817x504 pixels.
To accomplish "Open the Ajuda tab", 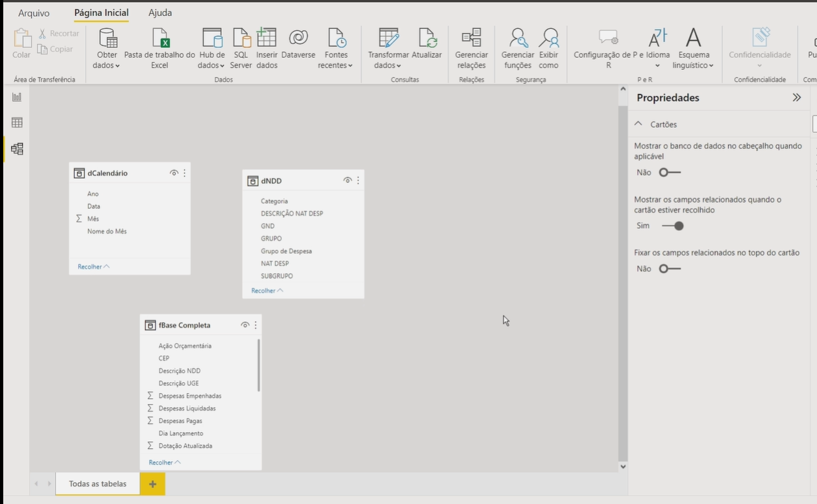I will coord(160,13).
